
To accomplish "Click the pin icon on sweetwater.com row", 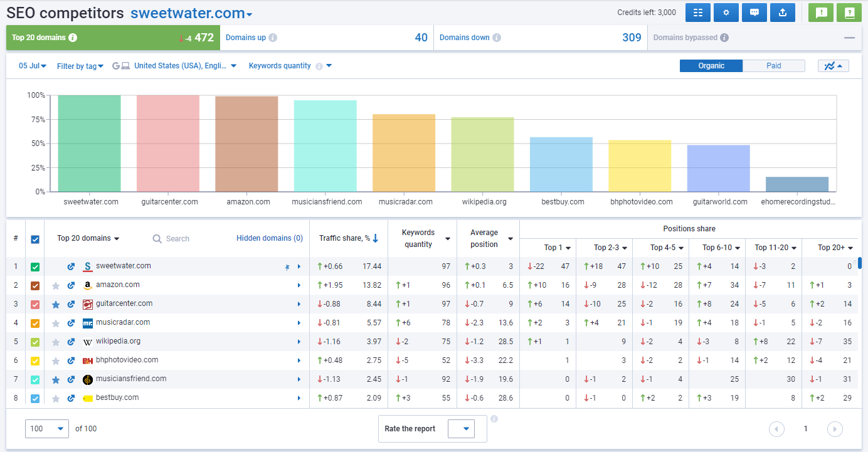I will 287,267.
